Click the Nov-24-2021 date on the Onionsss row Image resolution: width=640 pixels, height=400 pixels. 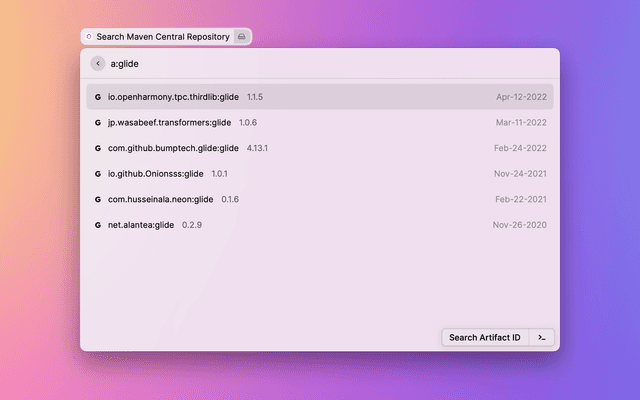520,174
